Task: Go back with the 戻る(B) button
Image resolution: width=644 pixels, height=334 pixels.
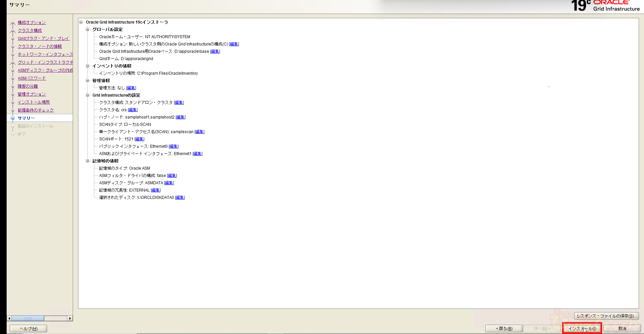Action: click(x=504, y=329)
